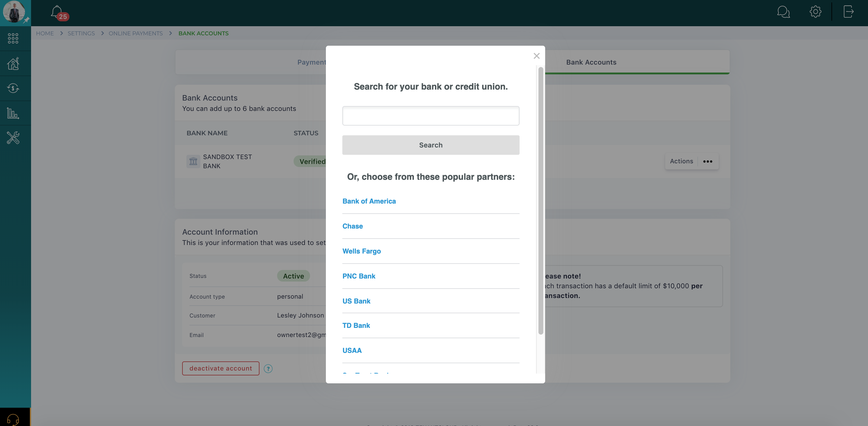Close the bank search dialog
Viewport: 868px width, 426px height.
pos(536,56)
